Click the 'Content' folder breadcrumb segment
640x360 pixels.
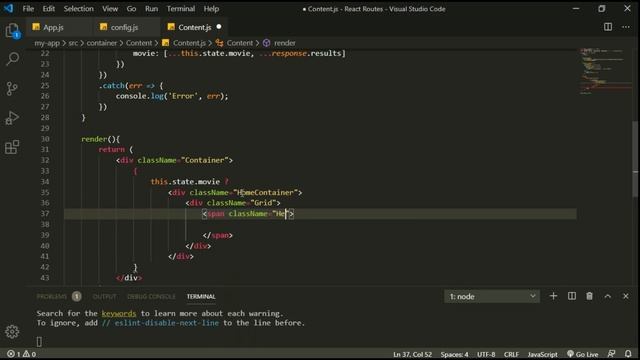point(139,43)
